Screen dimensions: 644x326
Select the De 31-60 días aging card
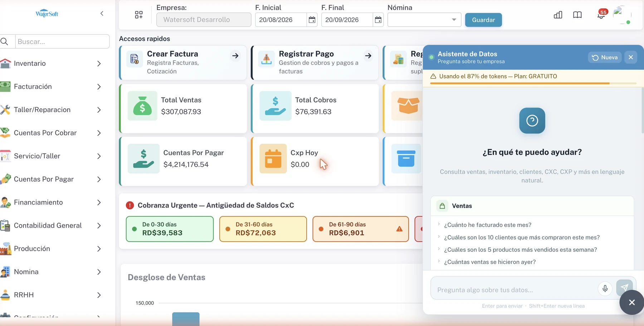pos(263,229)
